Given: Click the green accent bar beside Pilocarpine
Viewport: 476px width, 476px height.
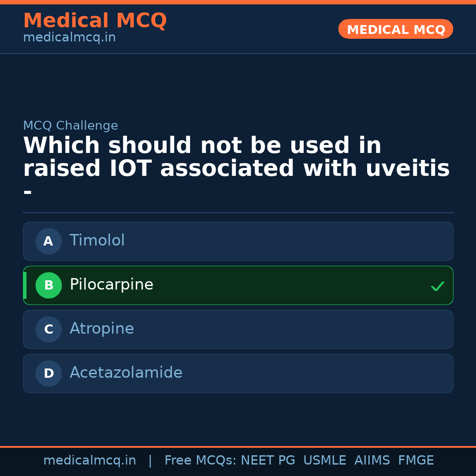Looking at the screenshot, I should [x=25, y=285].
